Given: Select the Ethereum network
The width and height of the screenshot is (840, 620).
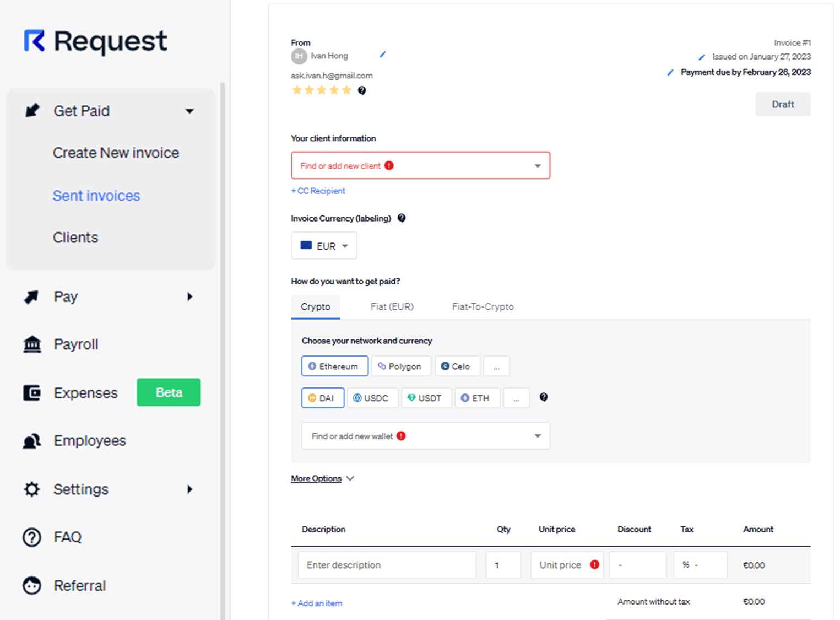Looking at the screenshot, I should [335, 366].
